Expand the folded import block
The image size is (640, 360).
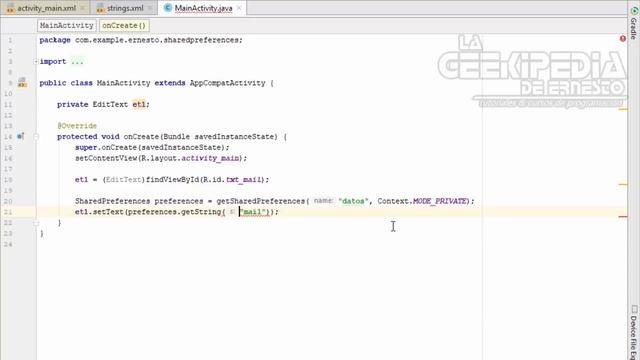36,62
